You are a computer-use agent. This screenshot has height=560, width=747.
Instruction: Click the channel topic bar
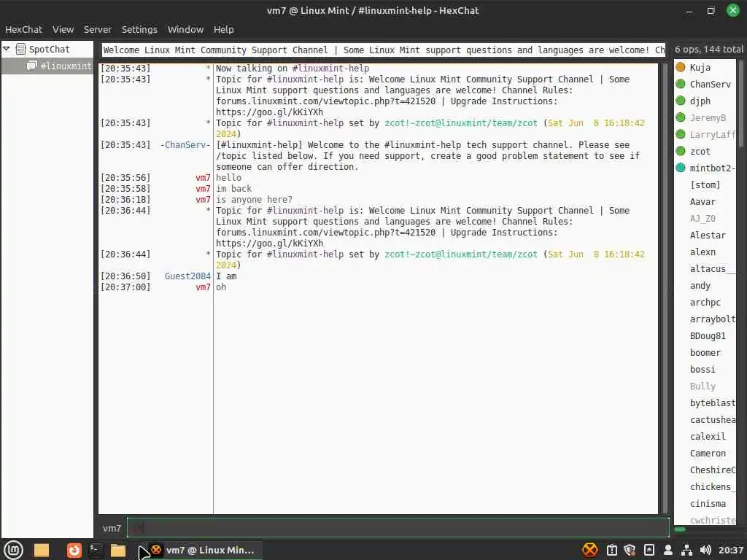tap(384, 50)
